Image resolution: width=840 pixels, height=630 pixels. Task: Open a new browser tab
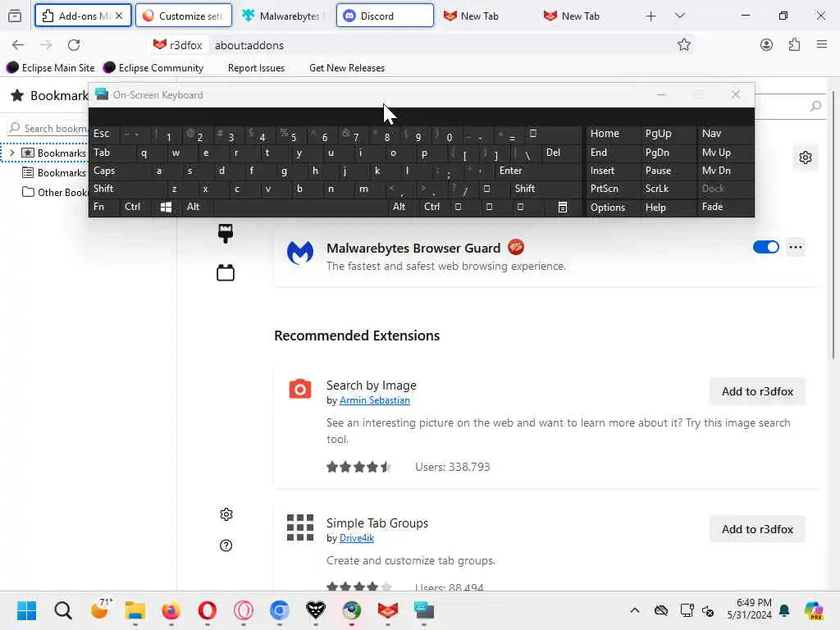click(651, 16)
